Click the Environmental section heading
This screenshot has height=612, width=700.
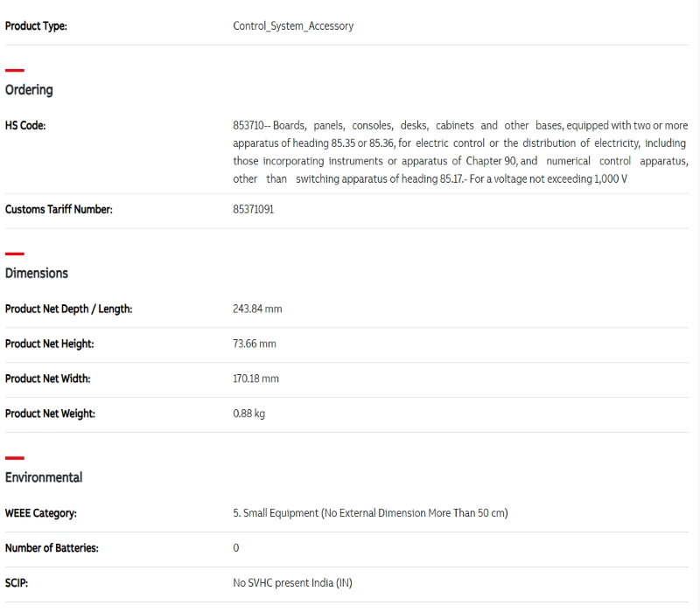pyautogui.click(x=44, y=477)
